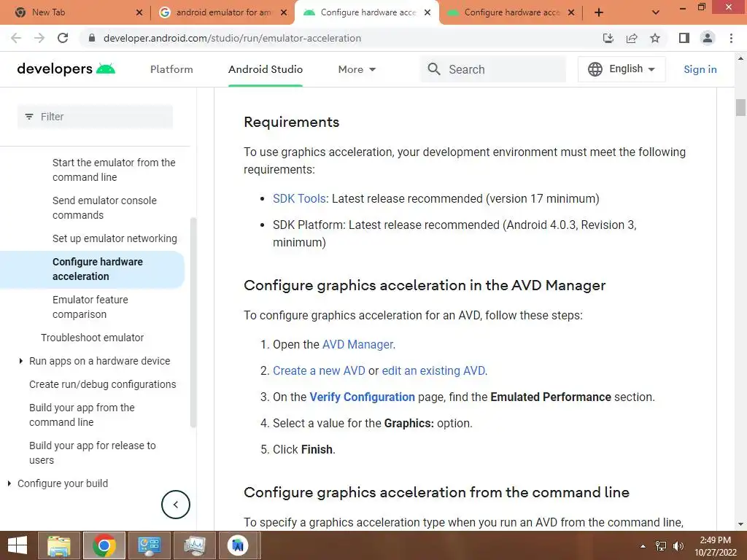
Task: View site lock information icon
Action: pyautogui.click(x=92, y=38)
